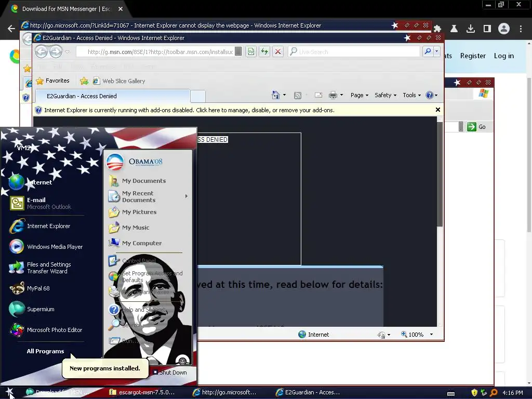Select the E2Guardian - Access Denied tab

pyautogui.click(x=113, y=96)
